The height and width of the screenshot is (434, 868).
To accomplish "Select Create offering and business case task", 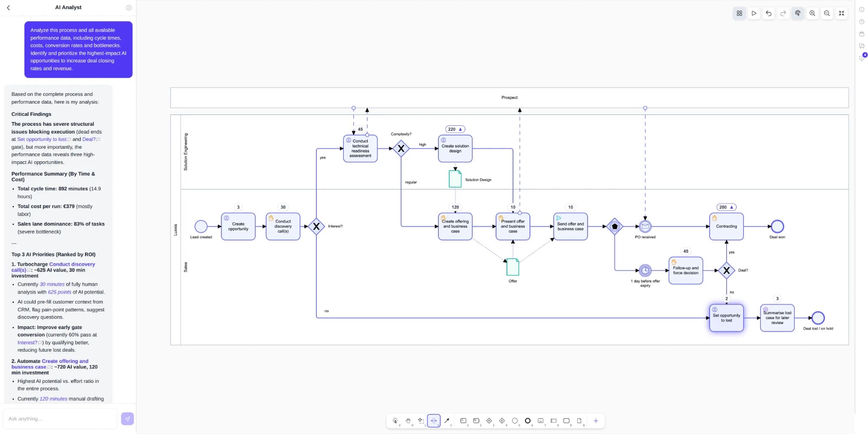I will click(x=455, y=226).
